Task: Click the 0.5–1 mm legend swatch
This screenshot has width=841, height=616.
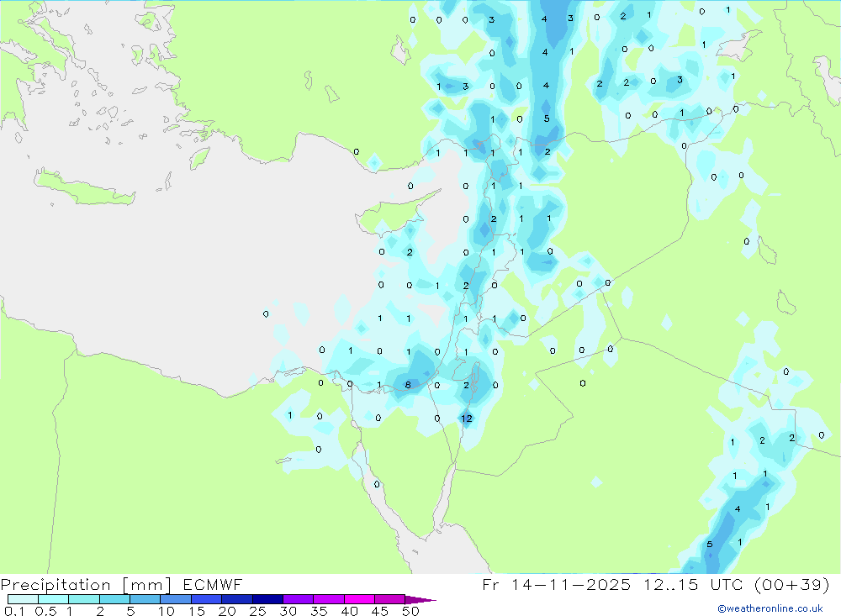Action: click(x=54, y=599)
